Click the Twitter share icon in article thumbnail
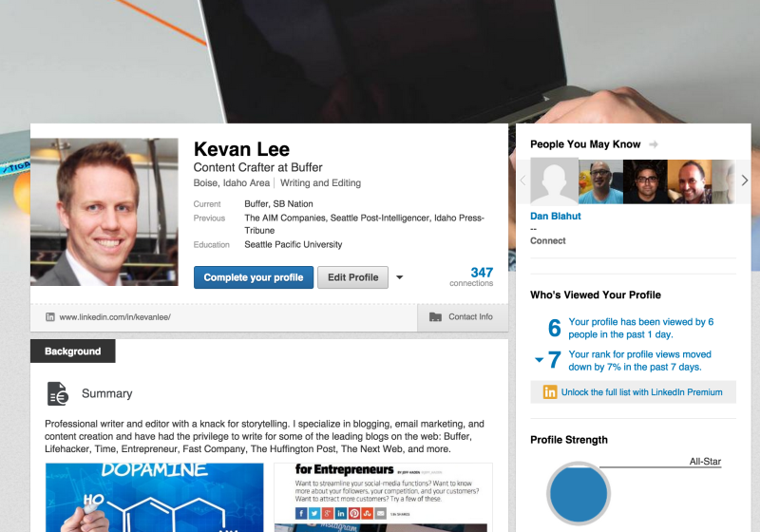The width and height of the screenshot is (760, 532). (314, 513)
